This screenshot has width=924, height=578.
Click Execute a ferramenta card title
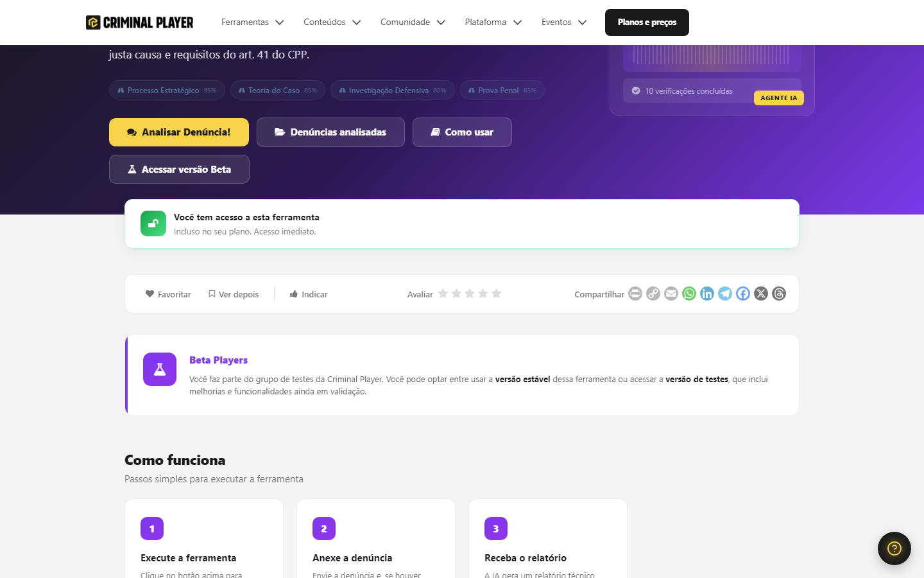pyautogui.click(x=189, y=558)
